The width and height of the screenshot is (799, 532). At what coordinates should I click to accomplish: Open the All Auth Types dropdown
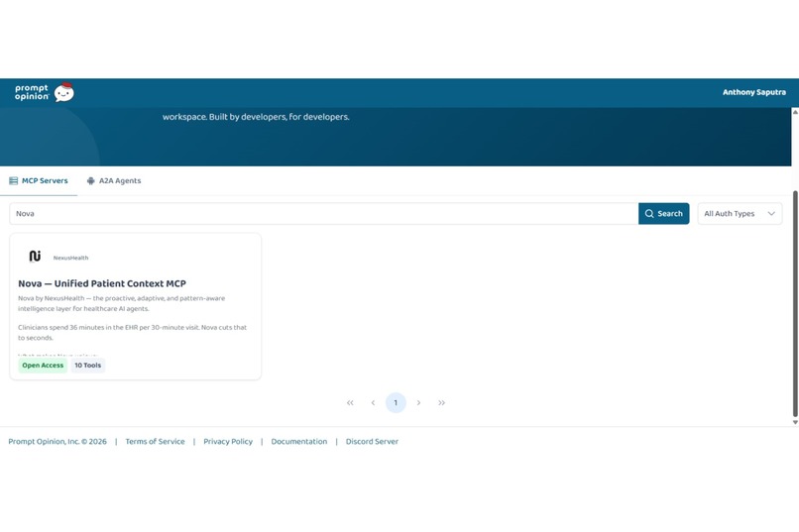coord(740,213)
